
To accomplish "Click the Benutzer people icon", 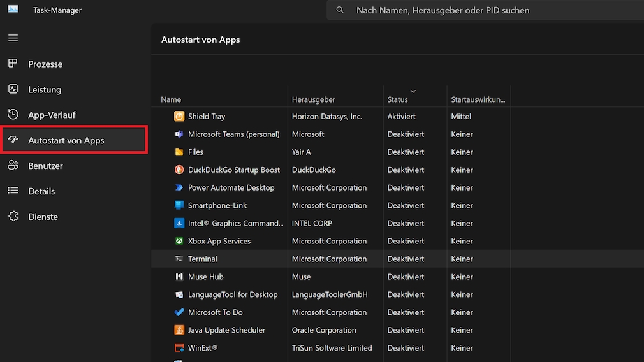I will (13, 165).
